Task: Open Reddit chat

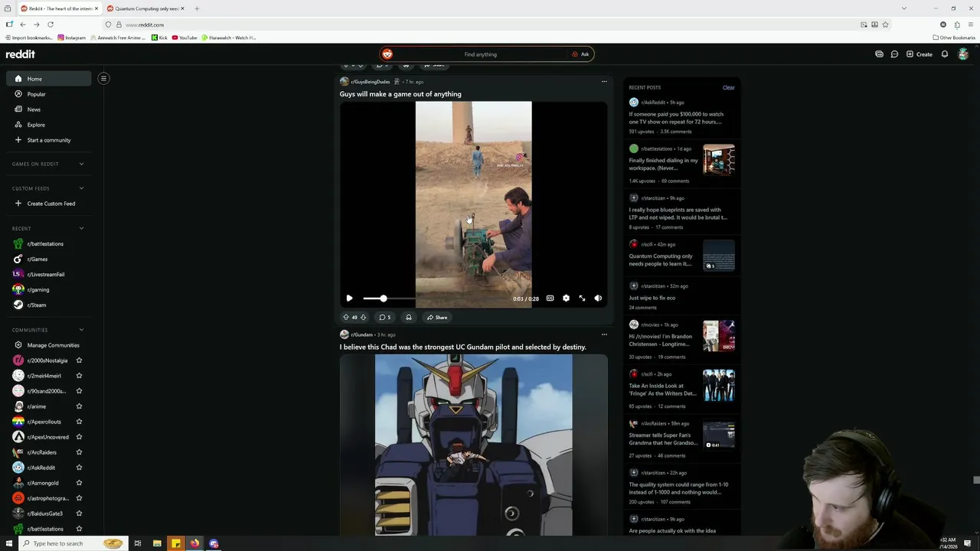Action: point(894,54)
